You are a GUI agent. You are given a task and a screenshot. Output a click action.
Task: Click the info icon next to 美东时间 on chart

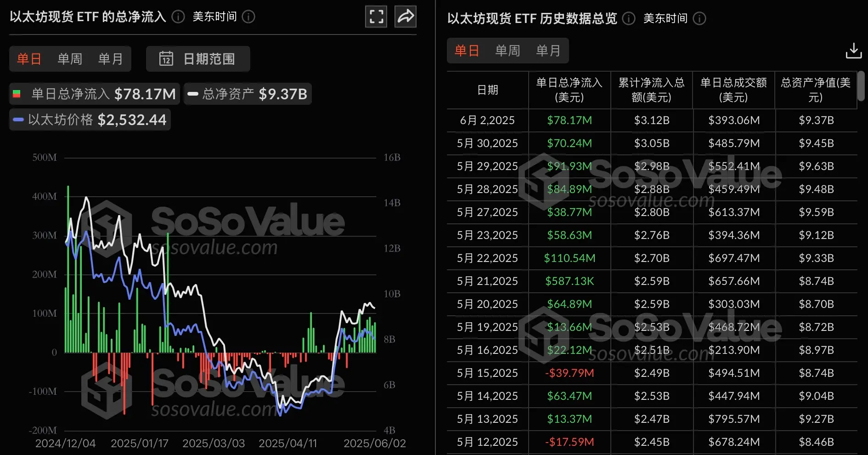248,17
